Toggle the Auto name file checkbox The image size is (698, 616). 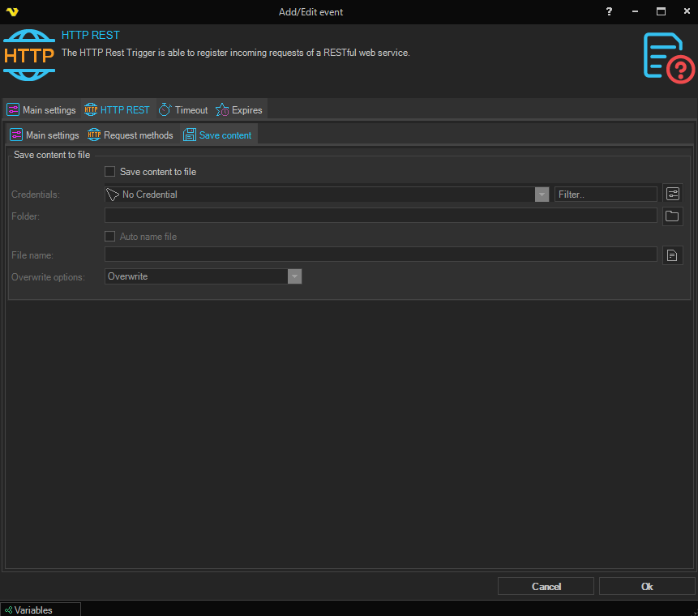tap(109, 237)
